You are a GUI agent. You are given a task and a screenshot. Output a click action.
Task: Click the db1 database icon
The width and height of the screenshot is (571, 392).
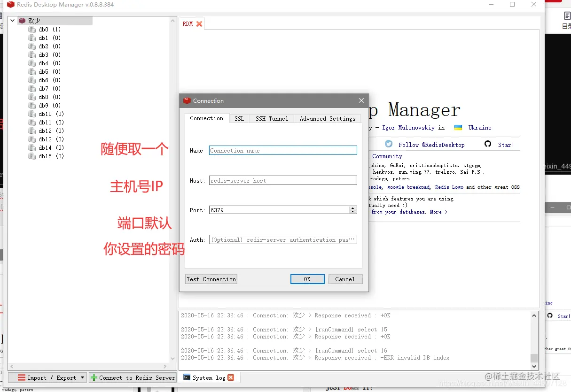(32, 38)
